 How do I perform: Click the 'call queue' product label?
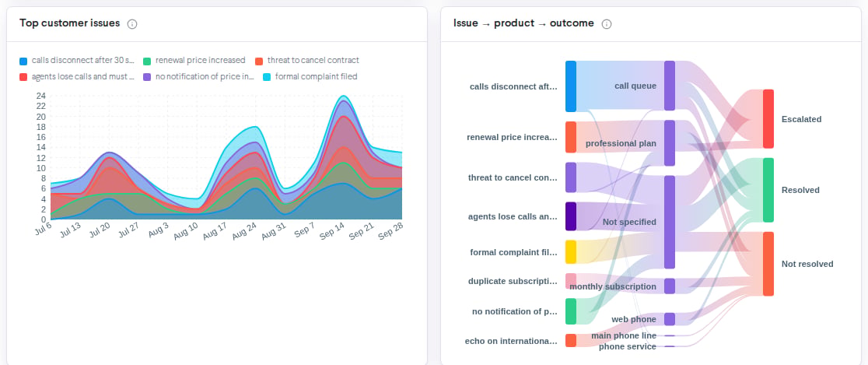coord(635,86)
